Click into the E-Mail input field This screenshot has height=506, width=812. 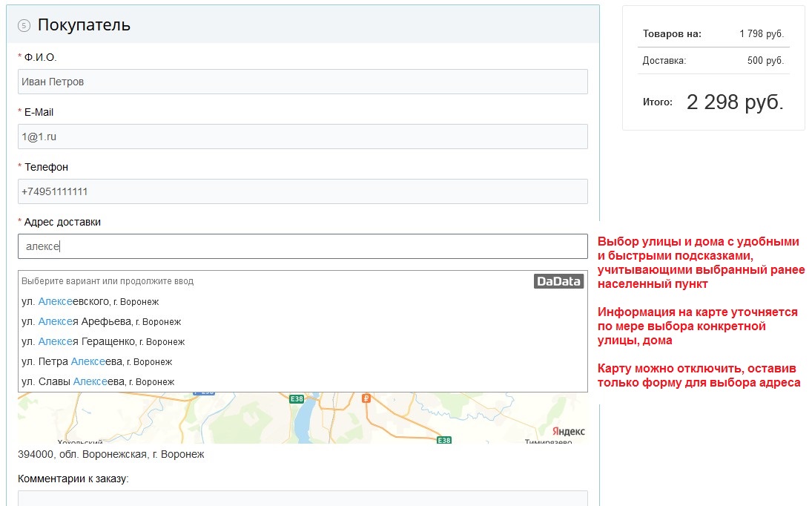(x=303, y=137)
